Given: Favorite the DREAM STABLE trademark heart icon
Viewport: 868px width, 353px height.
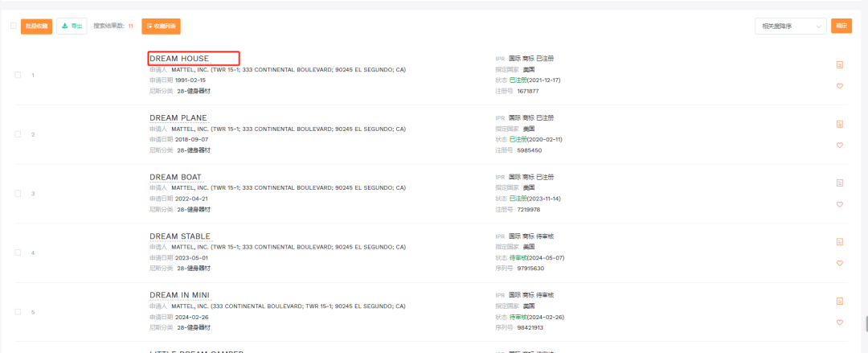Looking at the screenshot, I should tap(840, 263).
